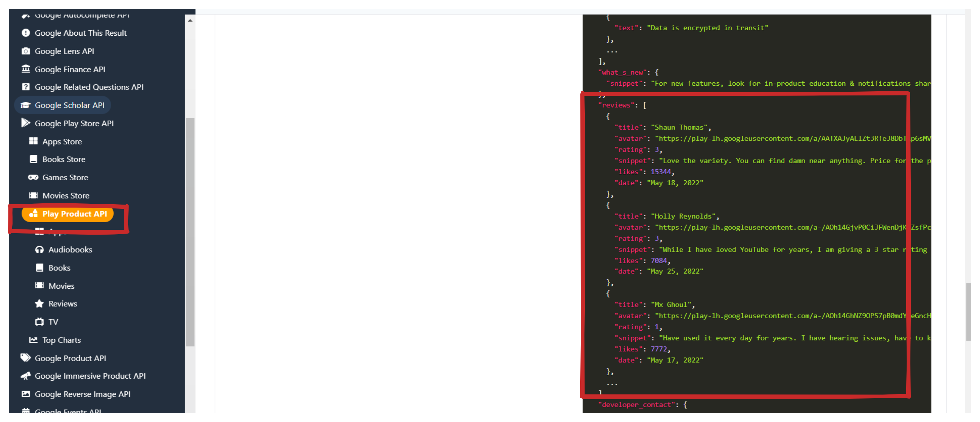Image resolution: width=980 pixels, height=422 pixels.
Task: Select Apps Store under Google Play Store API
Action: [x=62, y=141]
